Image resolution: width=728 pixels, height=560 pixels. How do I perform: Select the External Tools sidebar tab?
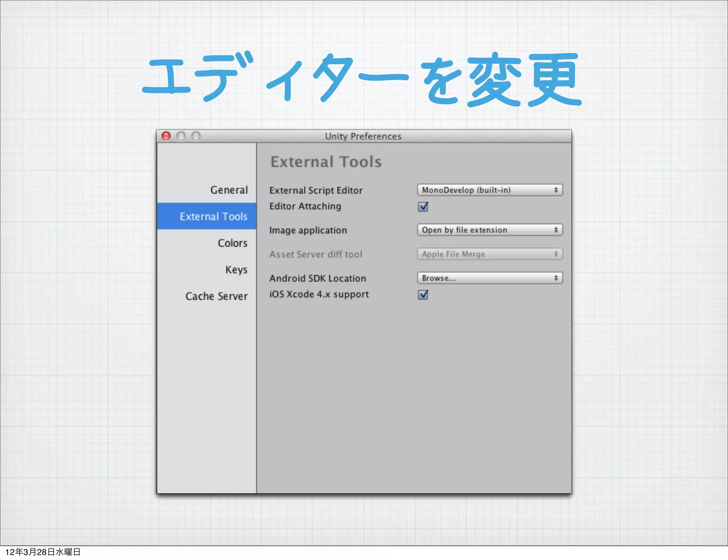point(213,216)
